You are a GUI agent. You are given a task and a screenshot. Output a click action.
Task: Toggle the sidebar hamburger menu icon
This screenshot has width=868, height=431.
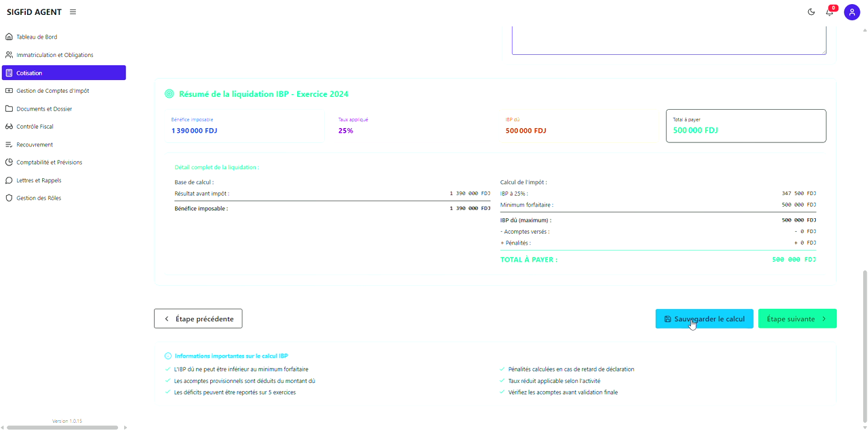(x=73, y=12)
